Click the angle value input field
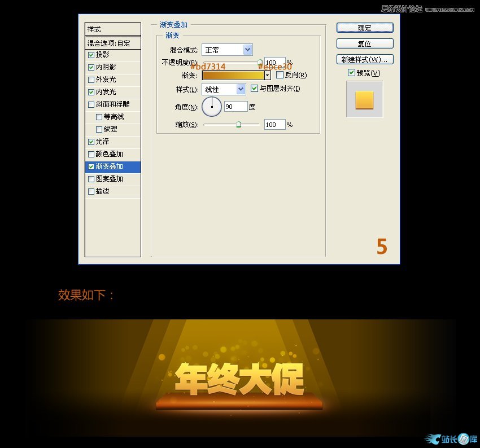 [235, 106]
